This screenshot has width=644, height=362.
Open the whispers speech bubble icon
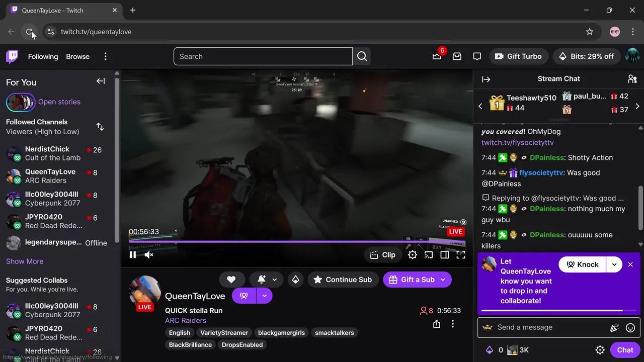pos(477,56)
